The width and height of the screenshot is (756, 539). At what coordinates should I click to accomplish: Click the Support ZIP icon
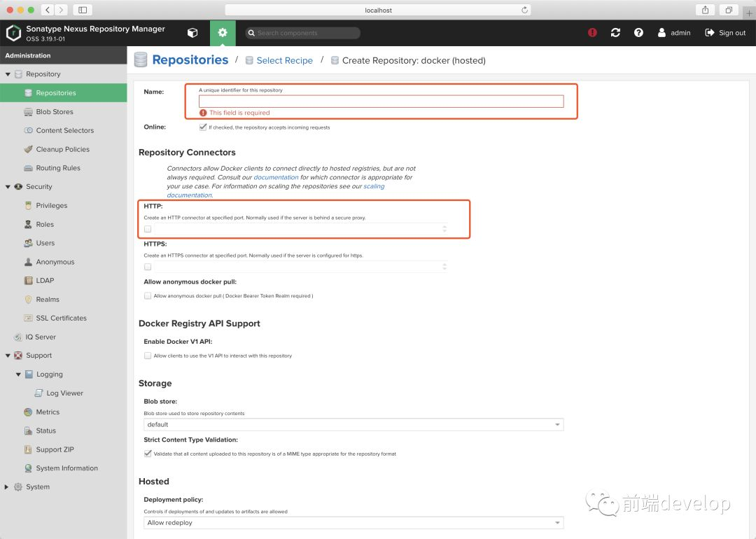(29, 449)
